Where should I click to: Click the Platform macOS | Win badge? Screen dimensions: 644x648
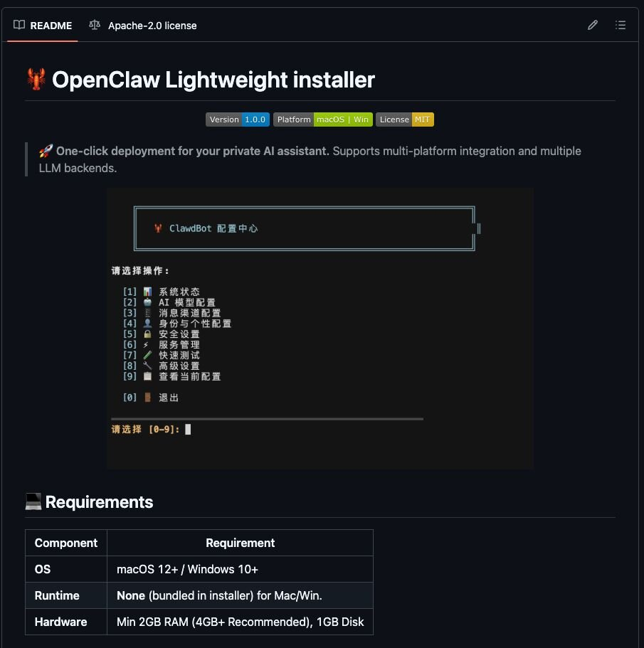[x=322, y=119]
